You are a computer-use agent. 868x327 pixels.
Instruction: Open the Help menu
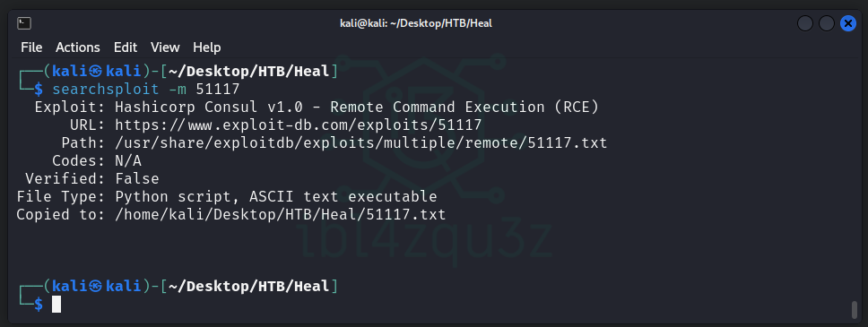[207, 47]
